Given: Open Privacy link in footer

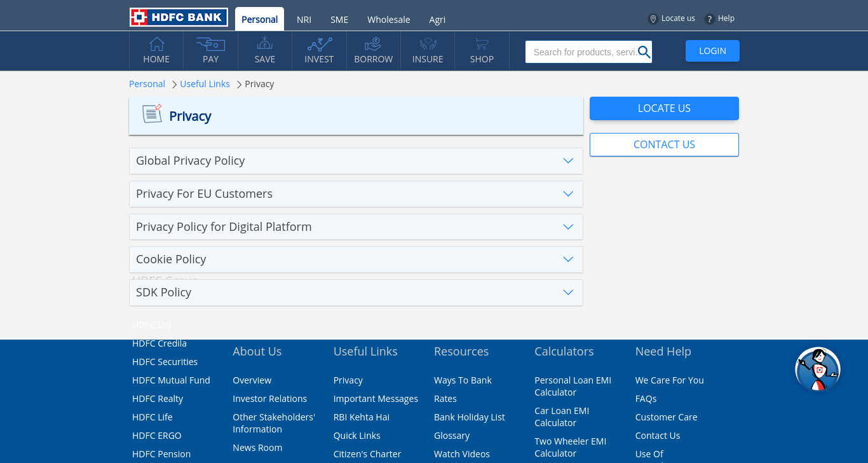Looking at the screenshot, I should [x=348, y=380].
